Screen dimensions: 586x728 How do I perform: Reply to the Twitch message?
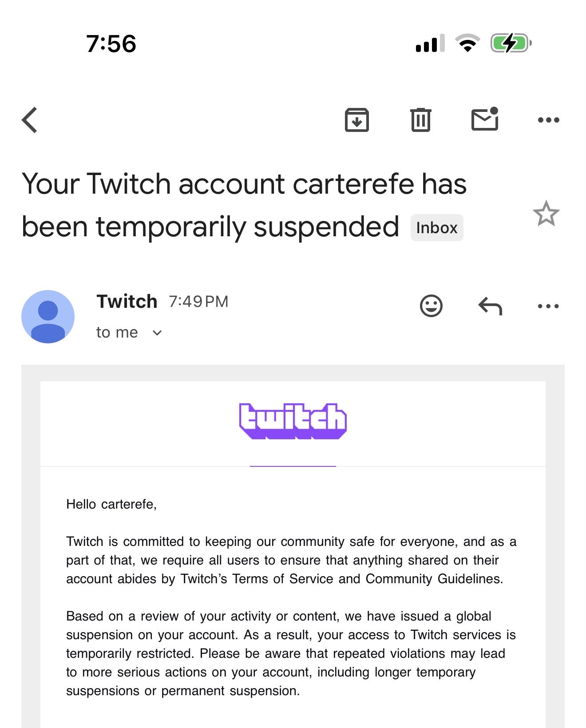[490, 306]
